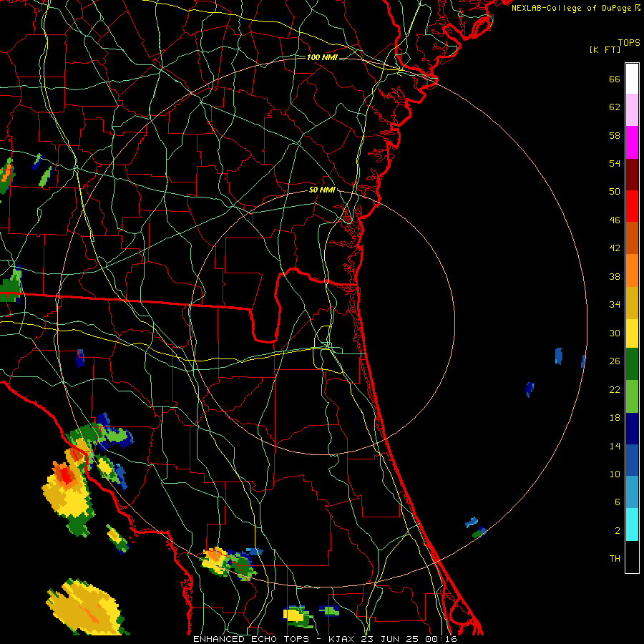The width and height of the screenshot is (644, 644).
Task: Click the '[K FT]' legend unit label
Action: coord(605,49)
